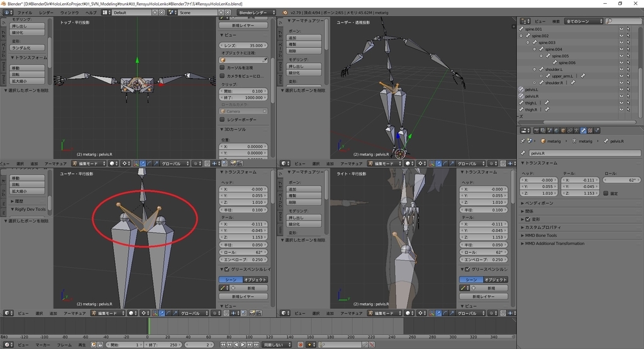Screen dimensions: 644x349
Task: Open timeline editor type selector icon
Action: tap(8, 345)
